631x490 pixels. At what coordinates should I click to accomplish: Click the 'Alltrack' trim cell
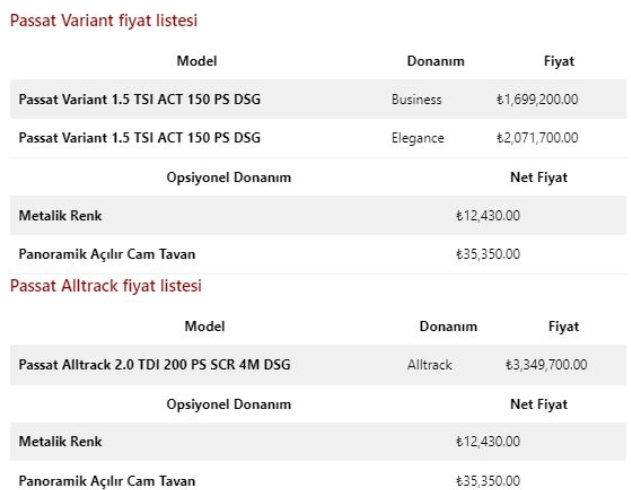pyautogui.click(x=430, y=365)
